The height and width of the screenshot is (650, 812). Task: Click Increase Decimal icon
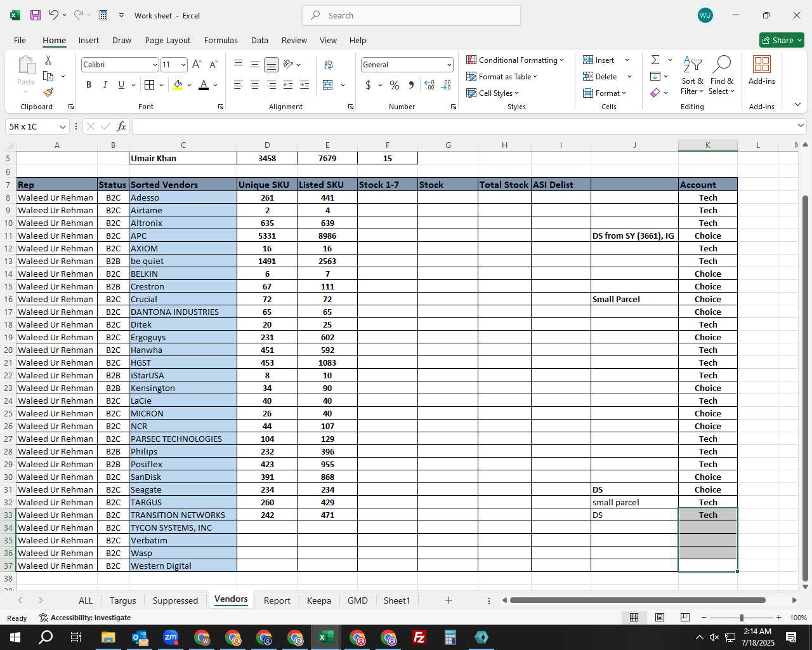click(429, 85)
